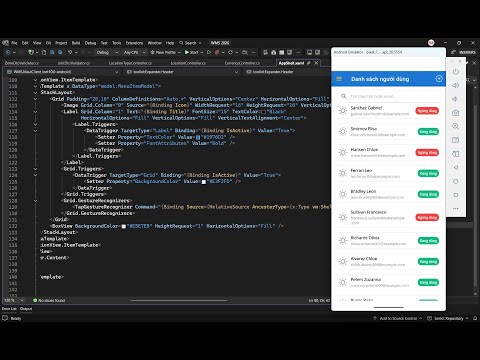This screenshot has width=480, height=360.
Task: Raise volume in emulator side panel
Action: [x=455, y=85]
